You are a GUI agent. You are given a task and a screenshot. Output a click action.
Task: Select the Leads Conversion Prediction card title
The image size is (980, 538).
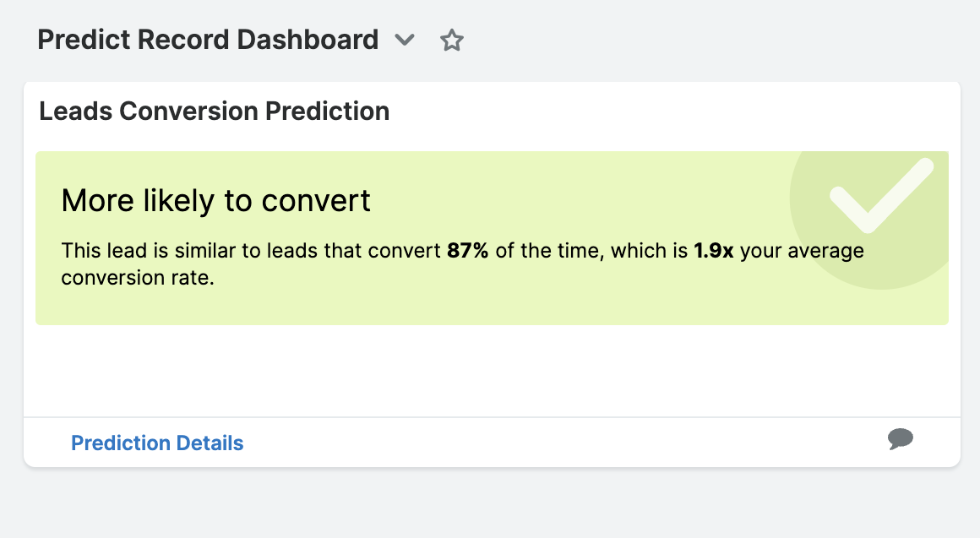[215, 111]
